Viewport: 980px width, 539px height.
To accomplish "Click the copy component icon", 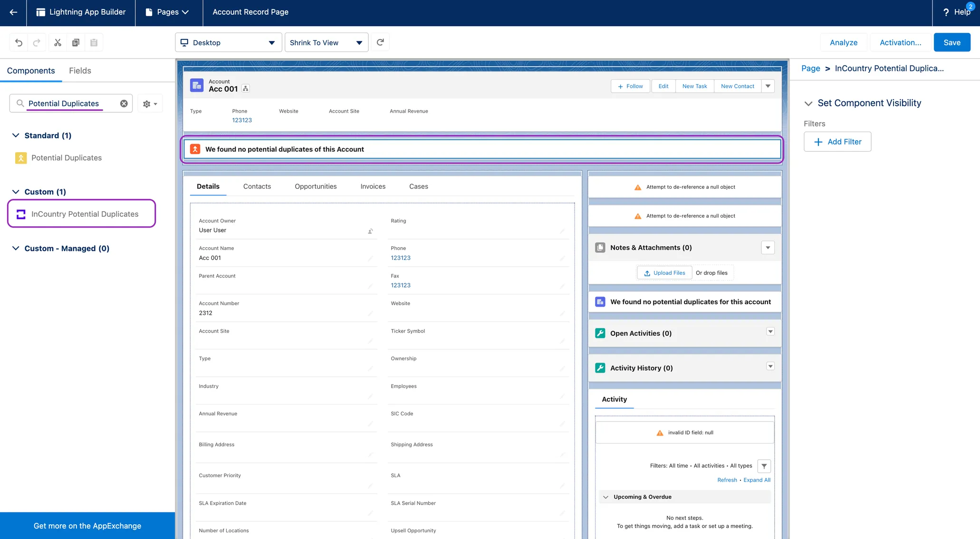I will [x=76, y=43].
